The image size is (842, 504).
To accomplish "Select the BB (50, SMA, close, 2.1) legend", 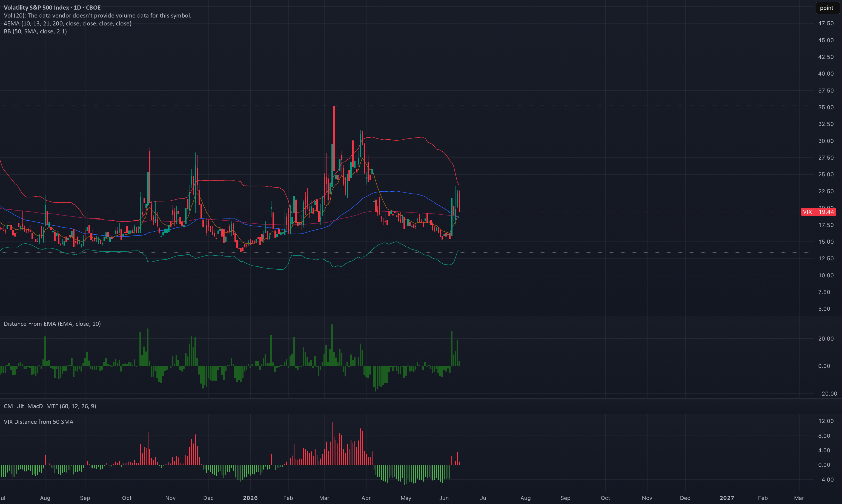I will [35, 31].
